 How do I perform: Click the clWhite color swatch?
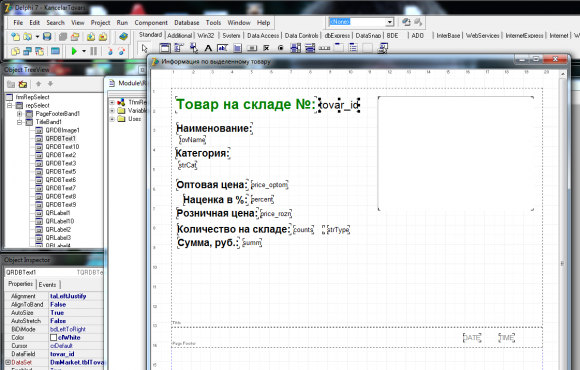53,337
